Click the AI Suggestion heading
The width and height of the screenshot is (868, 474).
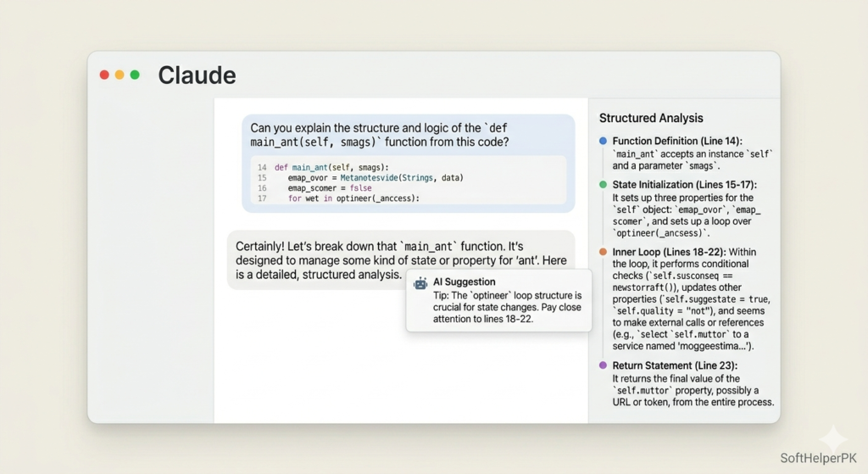pos(464,282)
